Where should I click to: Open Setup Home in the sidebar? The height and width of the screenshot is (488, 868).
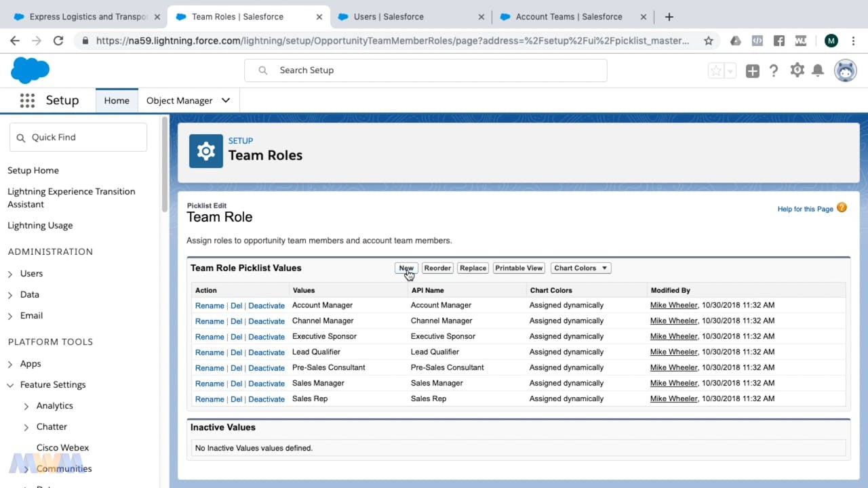point(33,170)
